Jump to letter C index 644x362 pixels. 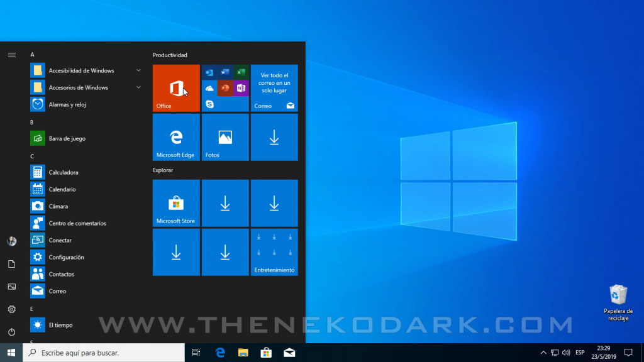click(x=32, y=156)
